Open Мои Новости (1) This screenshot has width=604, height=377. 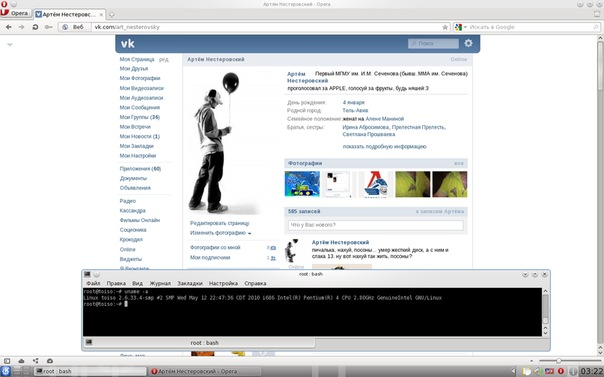139,136
